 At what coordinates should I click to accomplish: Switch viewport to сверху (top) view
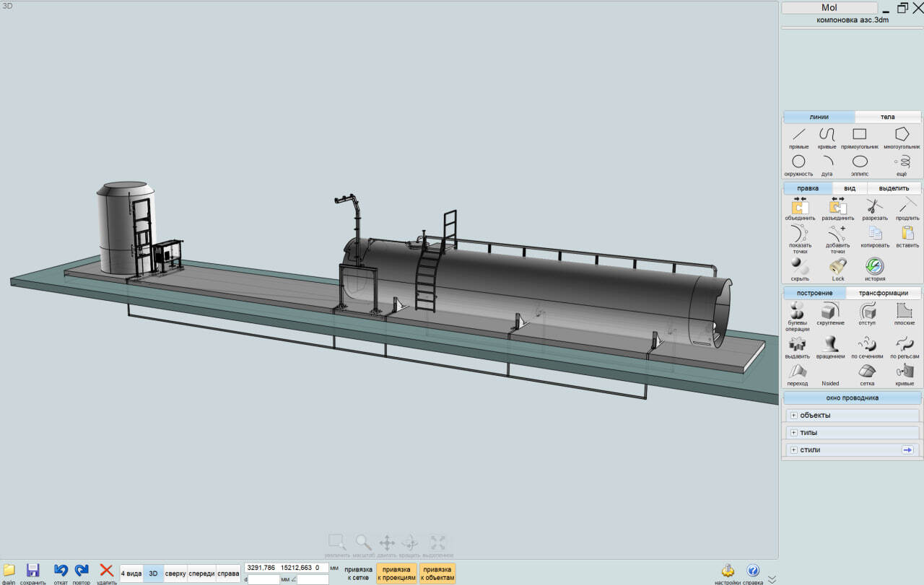tap(175, 573)
